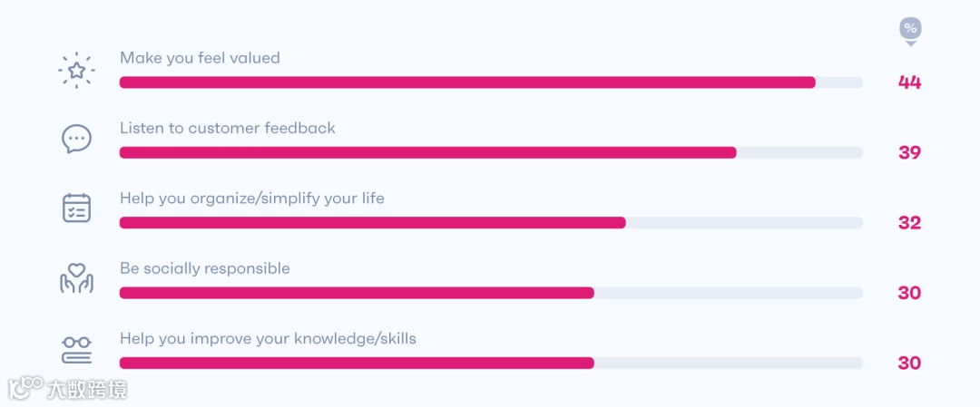Click the 32 percentage value
Screen dimensions: 980x407
click(x=909, y=223)
